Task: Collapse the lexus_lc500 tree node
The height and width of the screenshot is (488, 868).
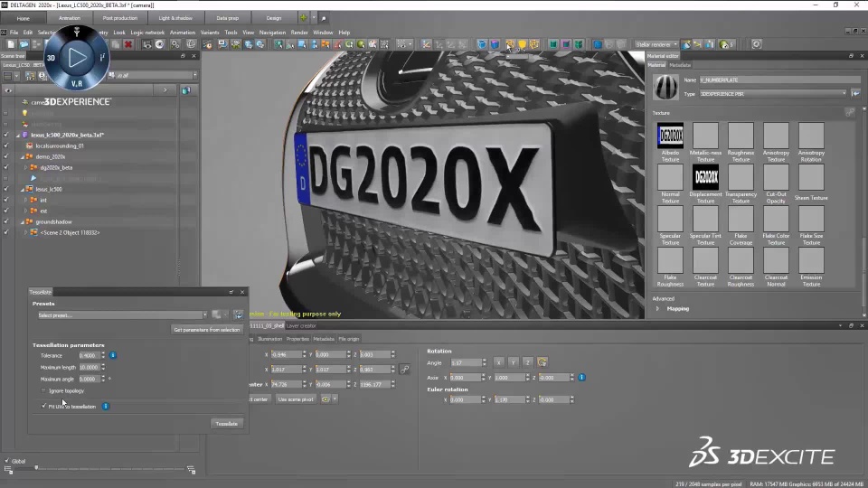Action: [23, 189]
